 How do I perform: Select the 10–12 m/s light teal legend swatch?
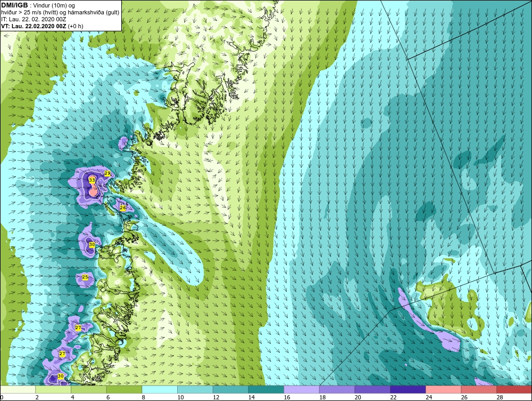195,389
